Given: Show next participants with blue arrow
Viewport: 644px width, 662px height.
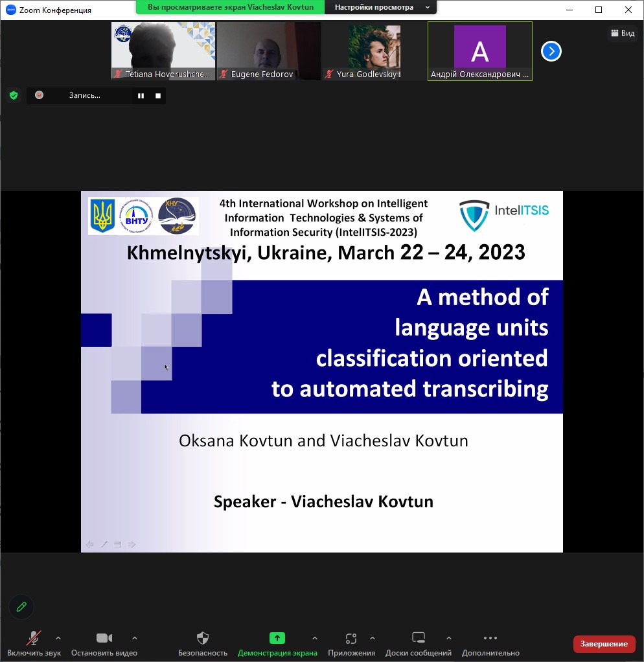Looking at the screenshot, I should [x=551, y=51].
